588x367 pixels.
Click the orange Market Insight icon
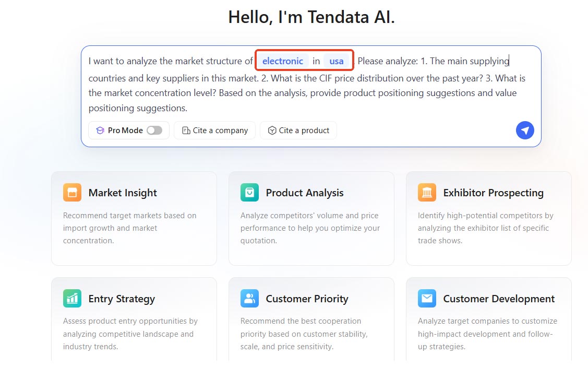(73, 193)
